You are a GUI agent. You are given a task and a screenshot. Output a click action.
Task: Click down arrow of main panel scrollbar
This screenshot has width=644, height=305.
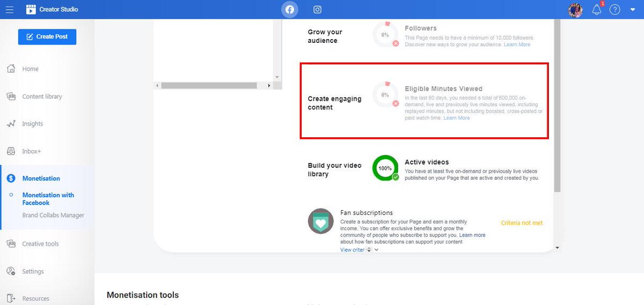coord(557,248)
